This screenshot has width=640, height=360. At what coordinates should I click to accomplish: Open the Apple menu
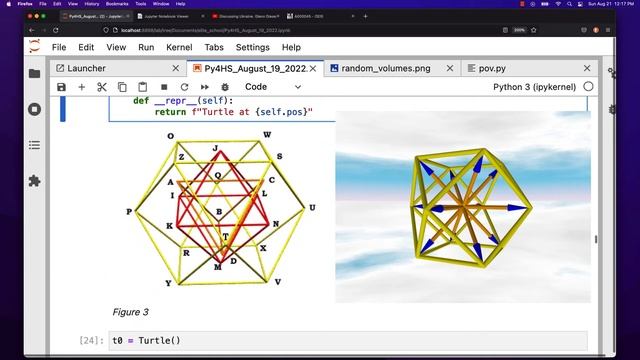(x=9, y=4)
